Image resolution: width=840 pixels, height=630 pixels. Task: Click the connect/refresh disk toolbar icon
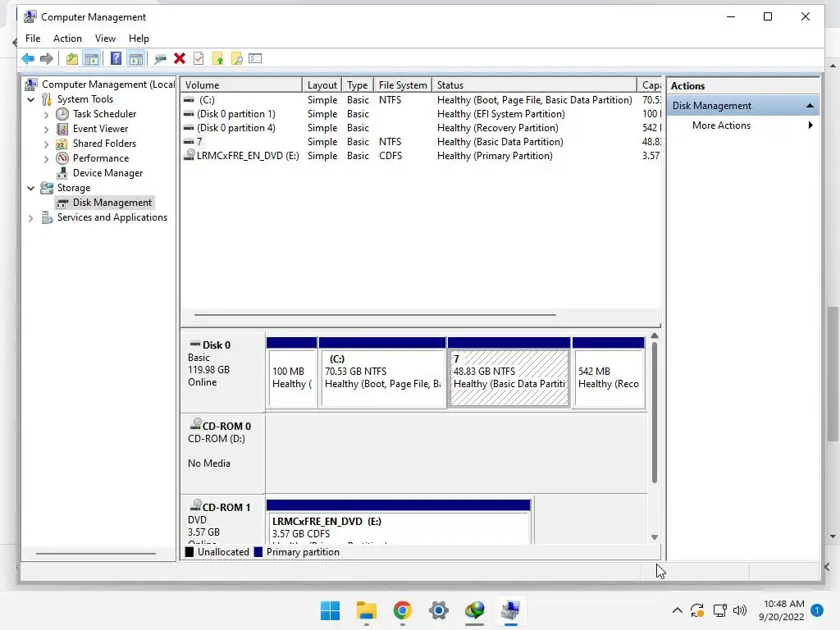pyautogui.click(x=160, y=58)
